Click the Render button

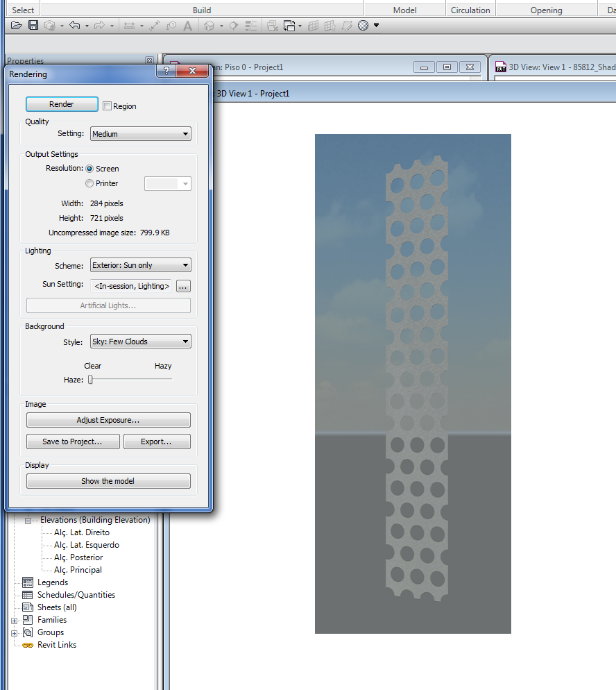(x=62, y=104)
